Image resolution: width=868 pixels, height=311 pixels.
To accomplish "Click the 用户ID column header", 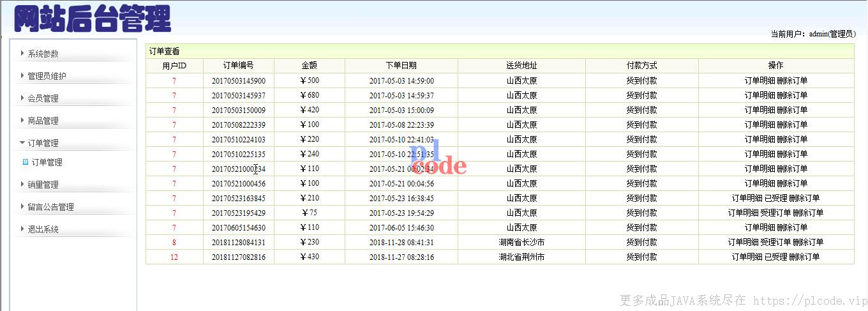I will 174,66.
